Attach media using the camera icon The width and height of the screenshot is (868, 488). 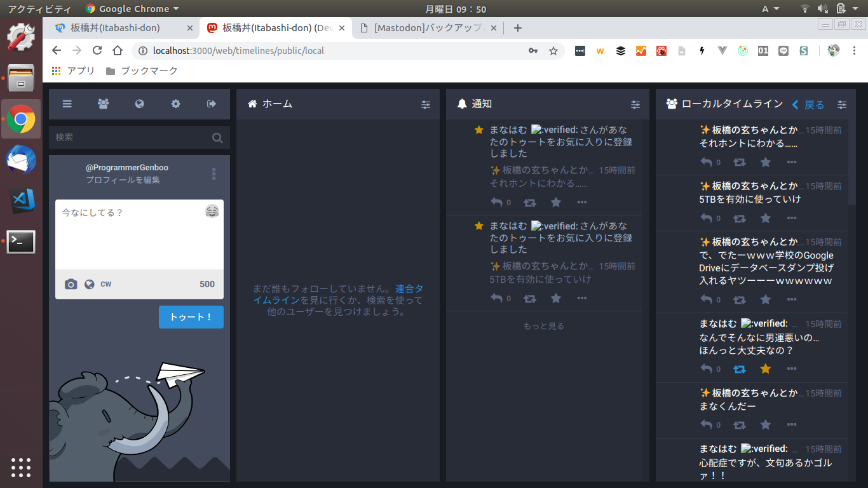click(x=71, y=284)
